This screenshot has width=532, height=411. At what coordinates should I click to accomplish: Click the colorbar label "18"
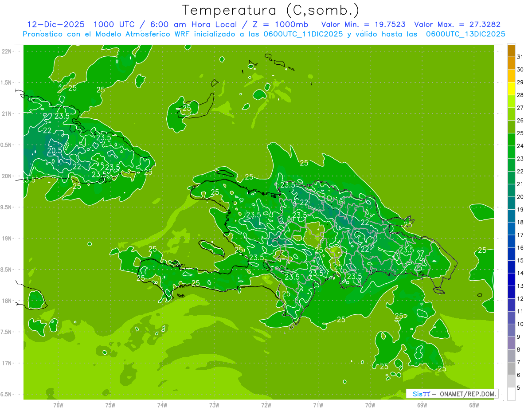coord(520,222)
